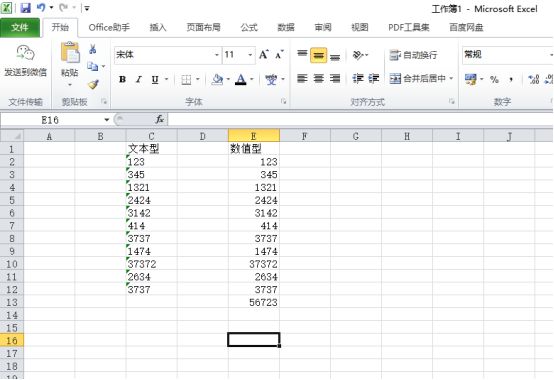Click the Decrease Font Size icon
This screenshot has height=380, width=554.
click(279, 55)
